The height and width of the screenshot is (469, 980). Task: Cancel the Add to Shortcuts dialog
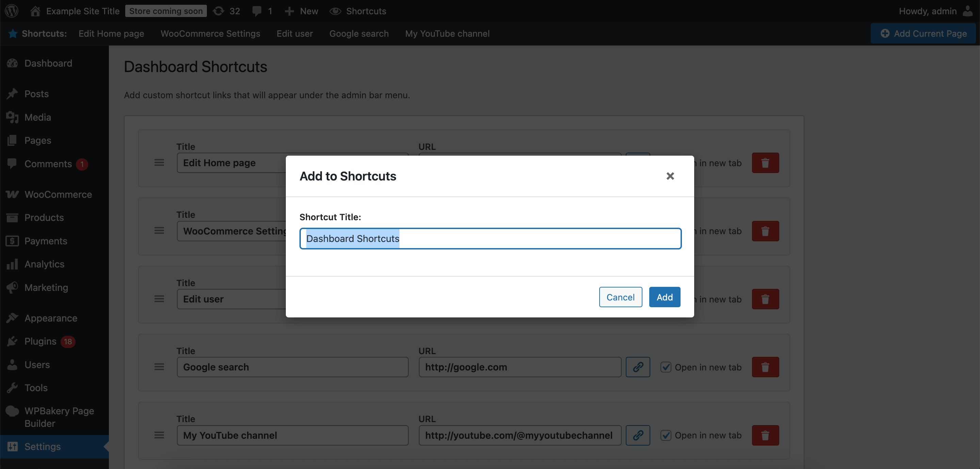coord(620,297)
